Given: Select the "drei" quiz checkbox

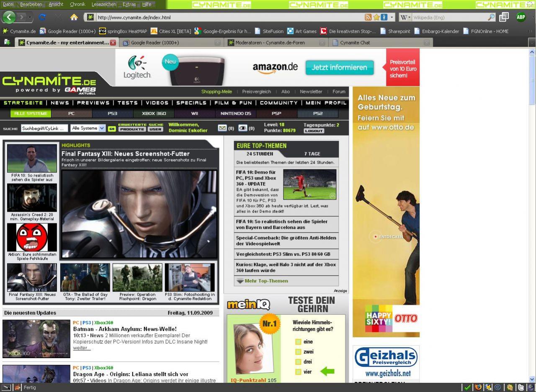Looking at the screenshot, I should click(x=298, y=361).
